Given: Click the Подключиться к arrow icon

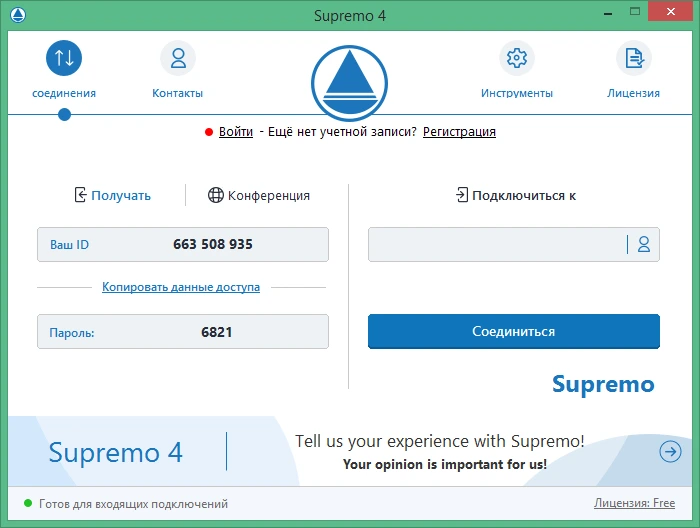Looking at the screenshot, I should 462,195.
